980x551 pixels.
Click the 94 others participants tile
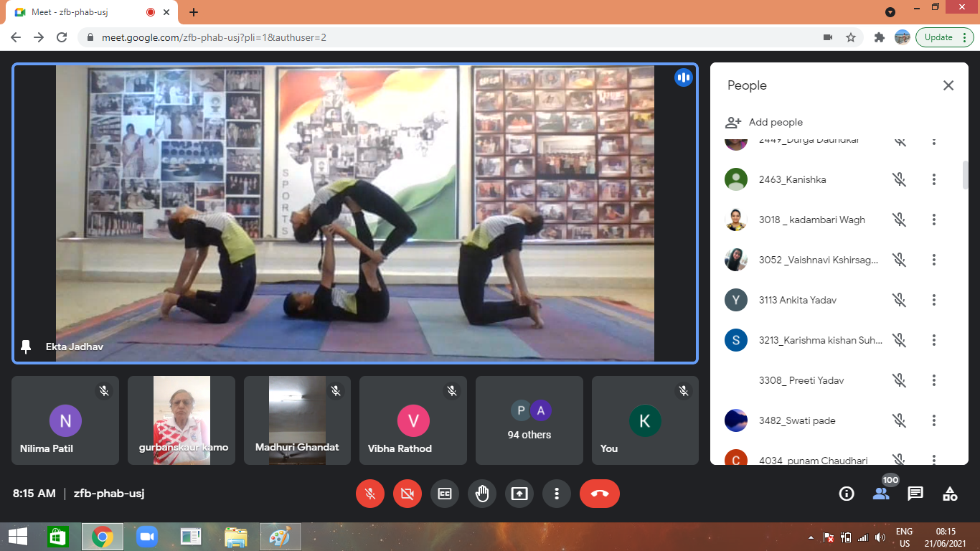pyautogui.click(x=529, y=420)
